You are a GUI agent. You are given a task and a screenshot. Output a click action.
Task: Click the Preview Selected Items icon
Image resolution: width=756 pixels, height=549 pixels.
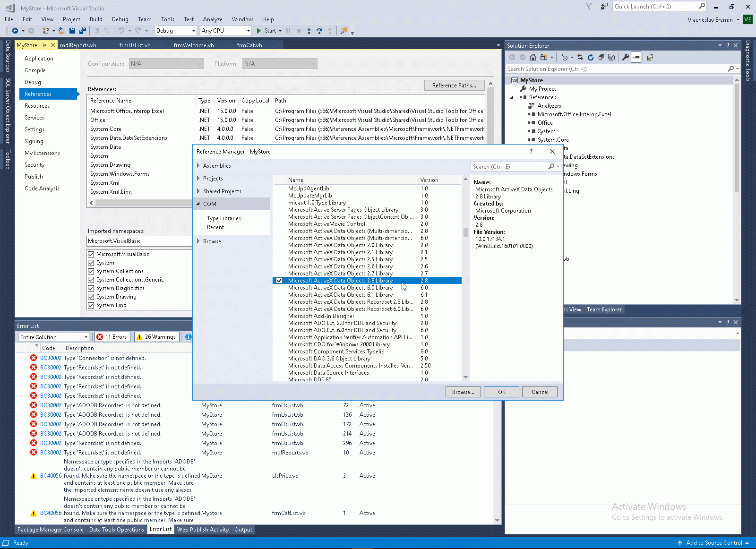coord(636,57)
